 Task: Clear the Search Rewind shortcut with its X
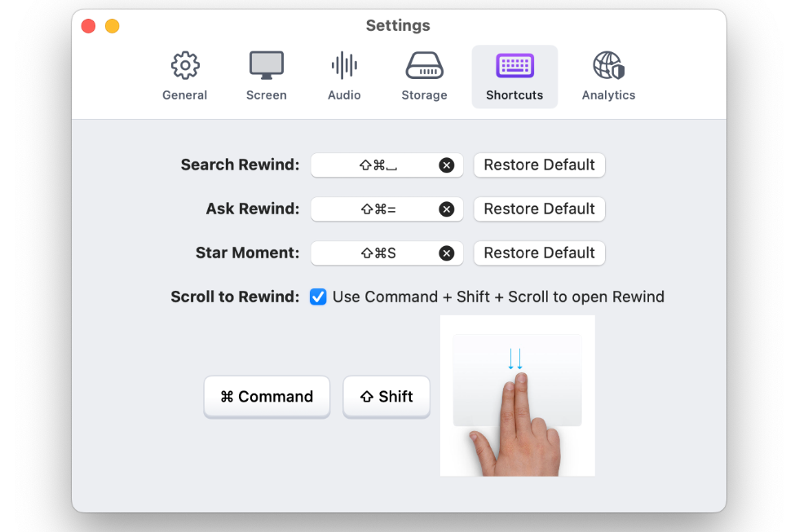pyautogui.click(x=447, y=165)
